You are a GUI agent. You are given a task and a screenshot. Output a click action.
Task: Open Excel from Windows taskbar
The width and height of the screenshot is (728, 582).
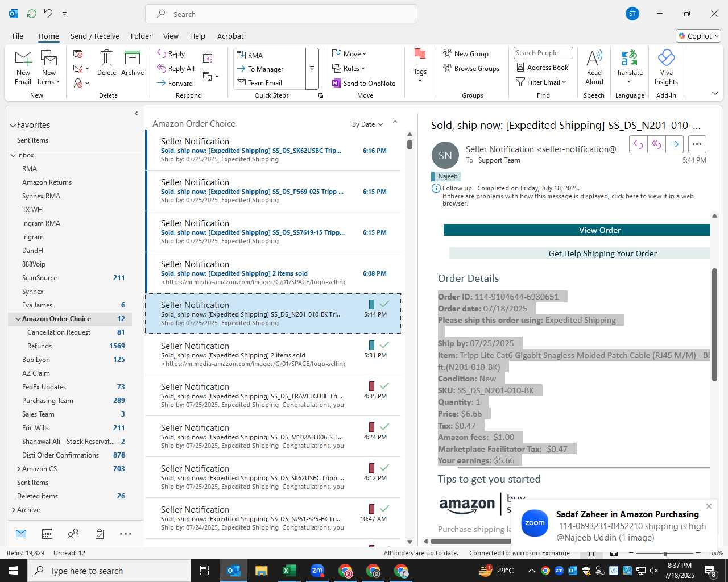[289, 571]
